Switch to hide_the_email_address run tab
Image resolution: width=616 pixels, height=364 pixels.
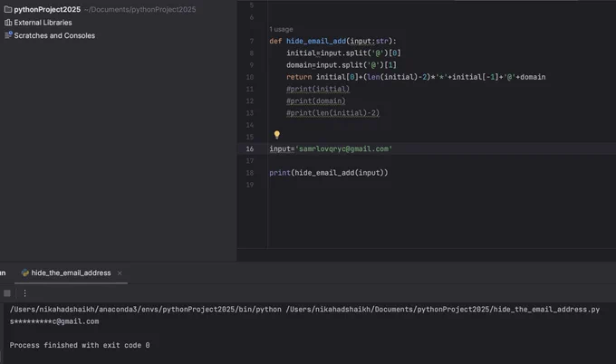click(x=71, y=273)
